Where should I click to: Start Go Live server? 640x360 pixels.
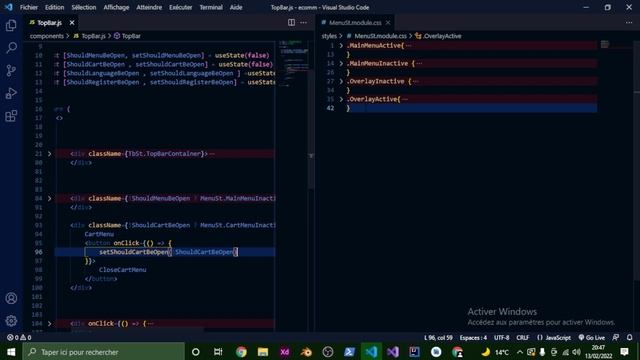(x=591, y=338)
